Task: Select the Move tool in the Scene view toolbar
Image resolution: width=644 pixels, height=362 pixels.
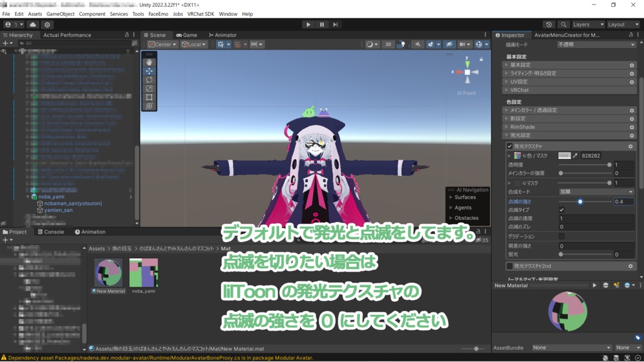Action: [149, 70]
